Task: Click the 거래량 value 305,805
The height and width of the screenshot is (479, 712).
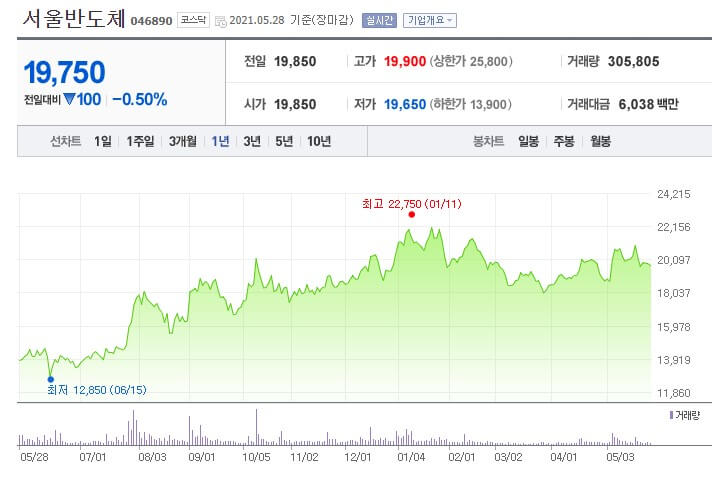Action: click(x=633, y=61)
